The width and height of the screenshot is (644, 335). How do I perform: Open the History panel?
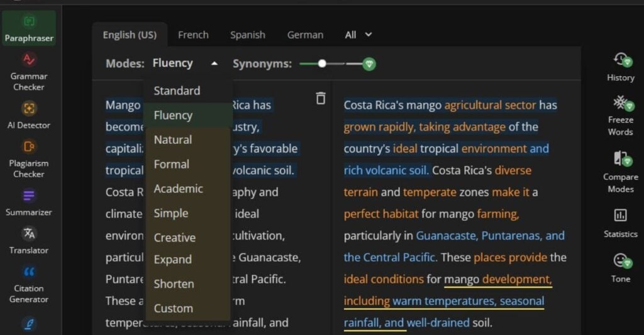pyautogui.click(x=620, y=67)
